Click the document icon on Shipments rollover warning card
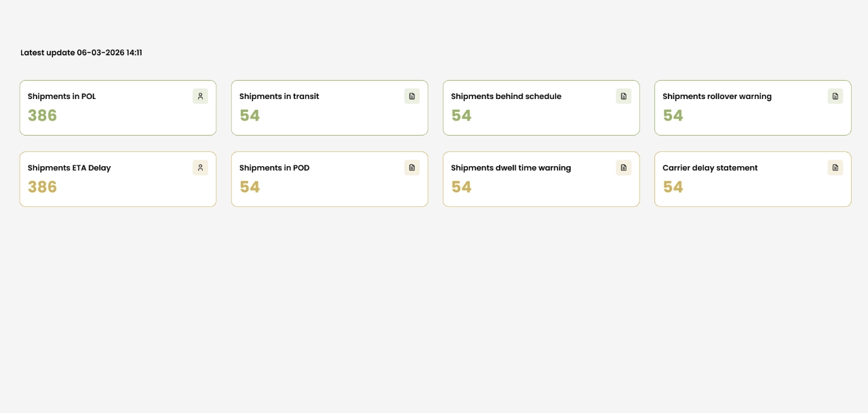Screen dimensions: 868x413 pyautogui.click(x=835, y=96)
